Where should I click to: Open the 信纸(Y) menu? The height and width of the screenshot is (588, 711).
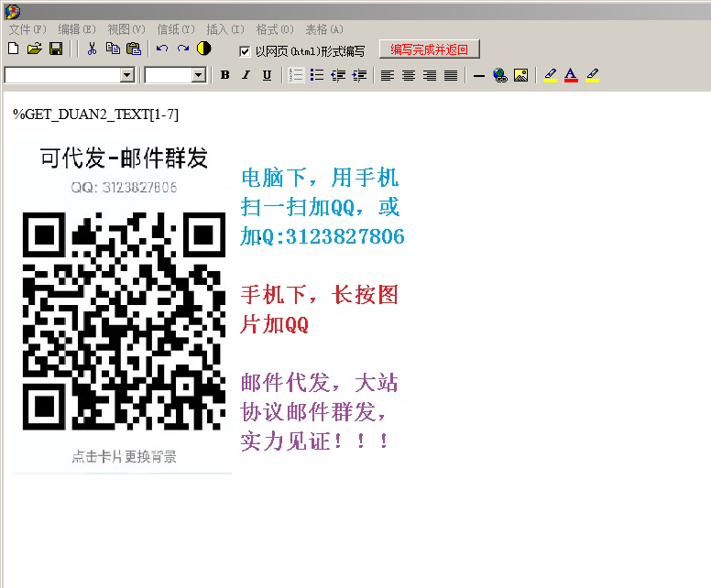point(176,29)
